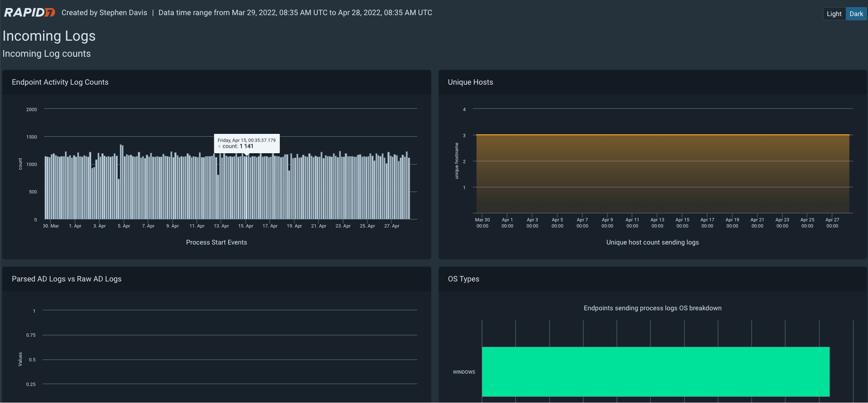Switch to Dark theme
The height and width of the screenshot is (403, 868).
coord(856,14)
